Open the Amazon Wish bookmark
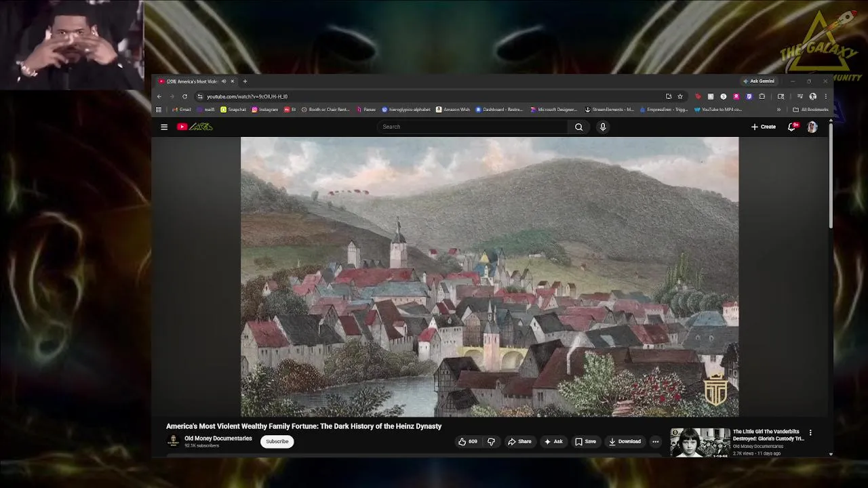 pos(453,109)
